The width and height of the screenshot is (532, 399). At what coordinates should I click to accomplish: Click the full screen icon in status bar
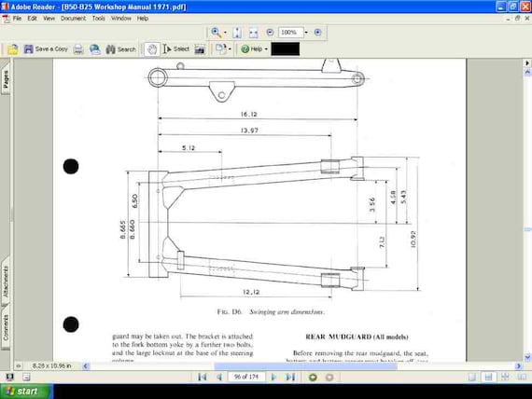click(x=9, y=377)
